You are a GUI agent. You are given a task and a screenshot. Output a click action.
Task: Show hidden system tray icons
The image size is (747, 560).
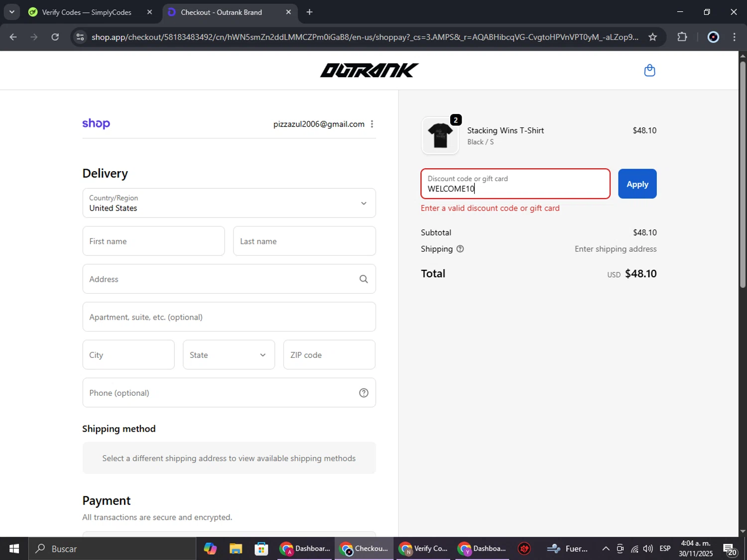606,549
